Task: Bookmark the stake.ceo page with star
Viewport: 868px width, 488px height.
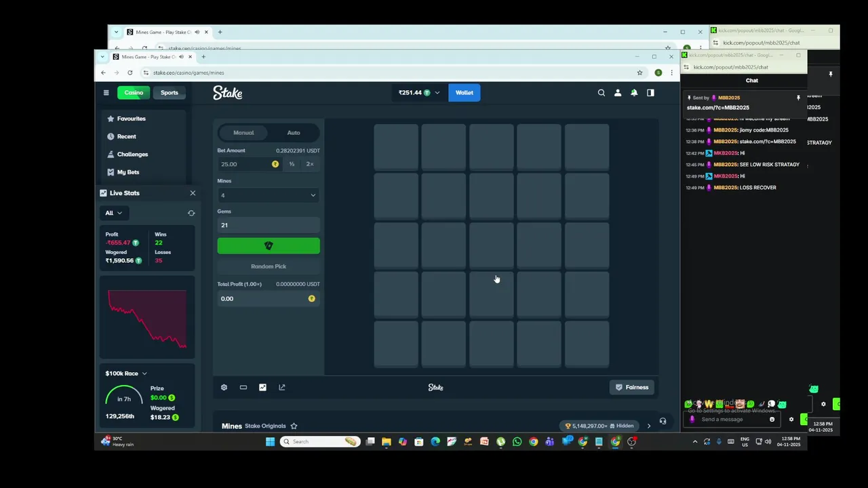Action: tap(639, 73)
